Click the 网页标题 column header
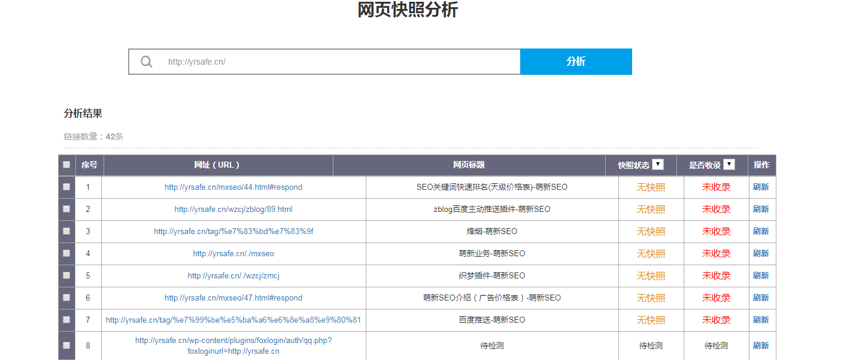The image size is (868, 361). pyautogui.click(x=469, y=165)
